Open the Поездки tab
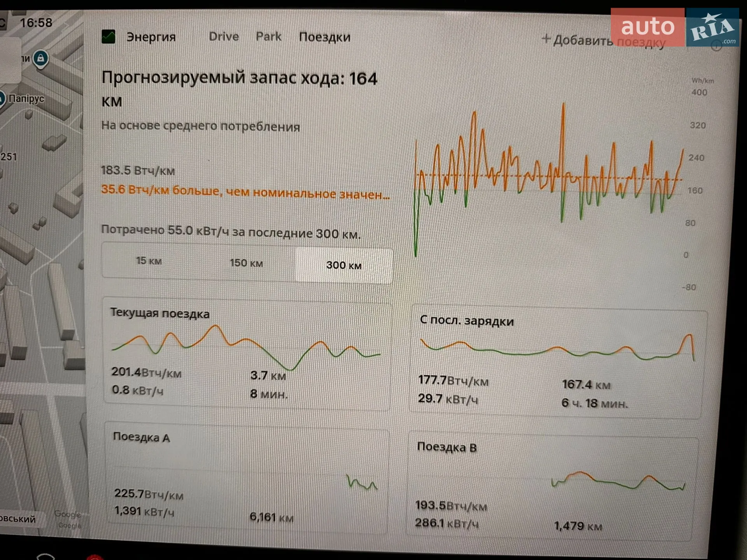The image size is (747, 560). coord(324,37)
